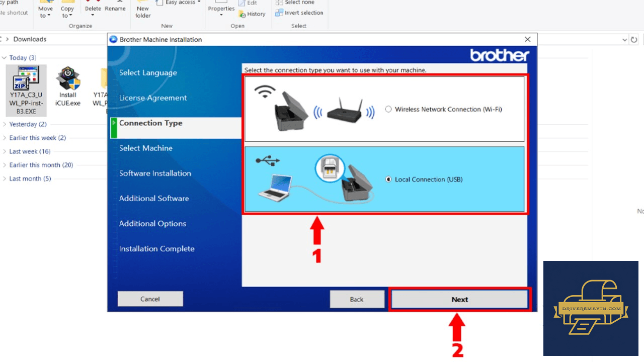Open the Copy to dropdown in Explorer
The width and height of the screenshot is (644, 362).
[x=67, y=12]
